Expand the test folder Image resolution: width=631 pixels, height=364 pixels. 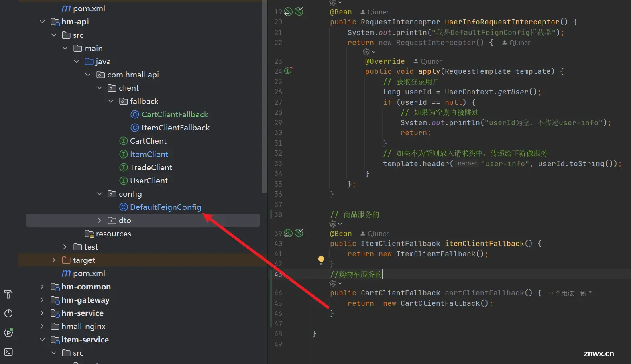tap(65, 247)
